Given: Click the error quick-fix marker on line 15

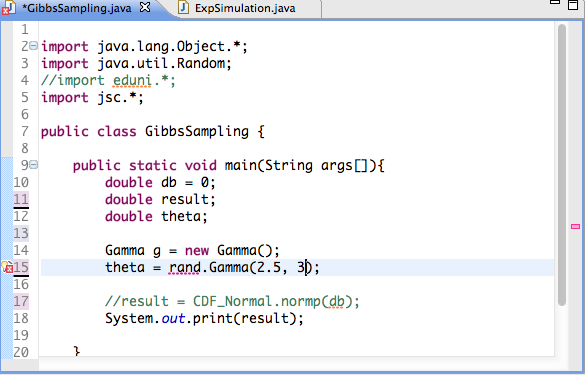Looking at the screenshot, I should tap(7, 267).
